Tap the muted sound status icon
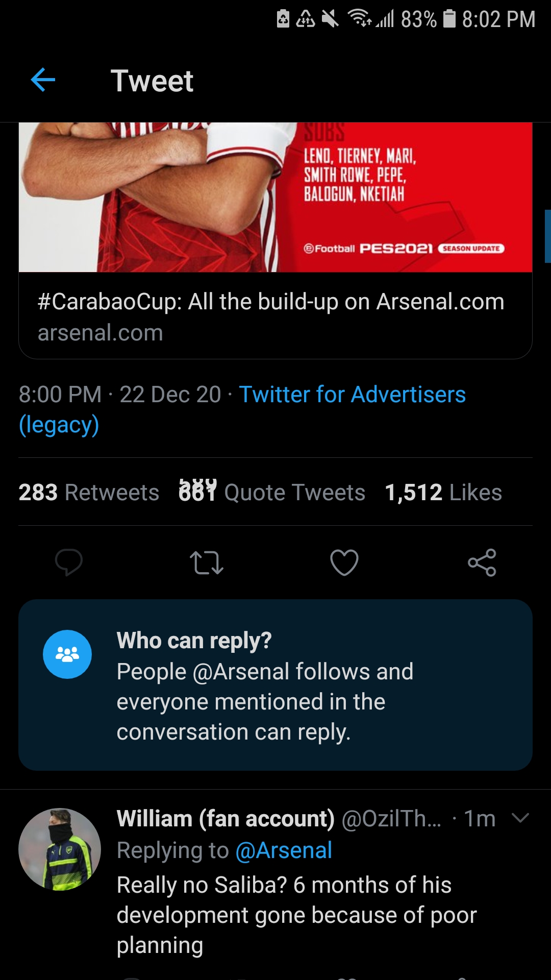 tap(330, 19)
